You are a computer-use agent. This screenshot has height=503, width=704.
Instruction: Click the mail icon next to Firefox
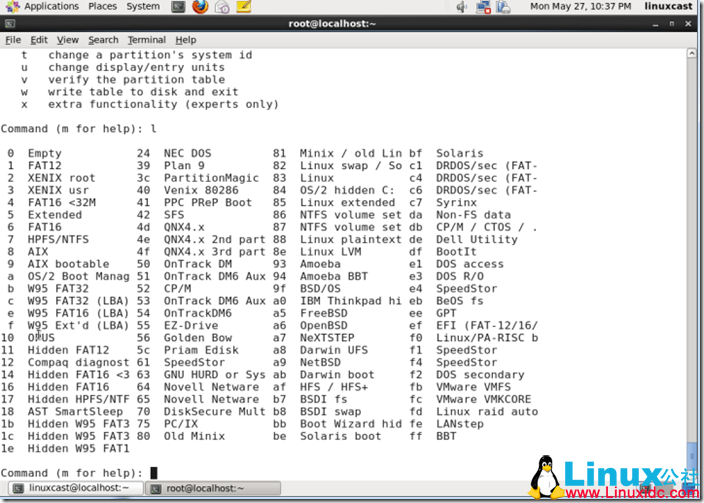(x=221, y=7)
